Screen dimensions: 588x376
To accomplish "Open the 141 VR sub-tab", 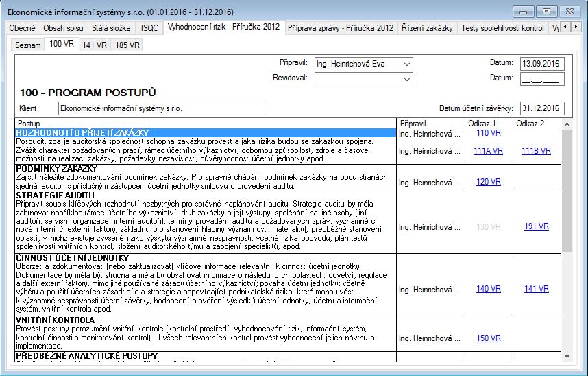I will coord(95,45).
